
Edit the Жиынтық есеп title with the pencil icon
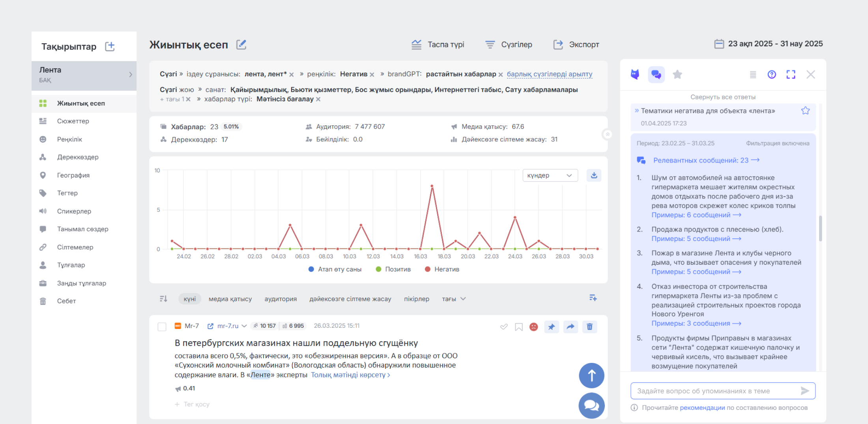(241, 45)
